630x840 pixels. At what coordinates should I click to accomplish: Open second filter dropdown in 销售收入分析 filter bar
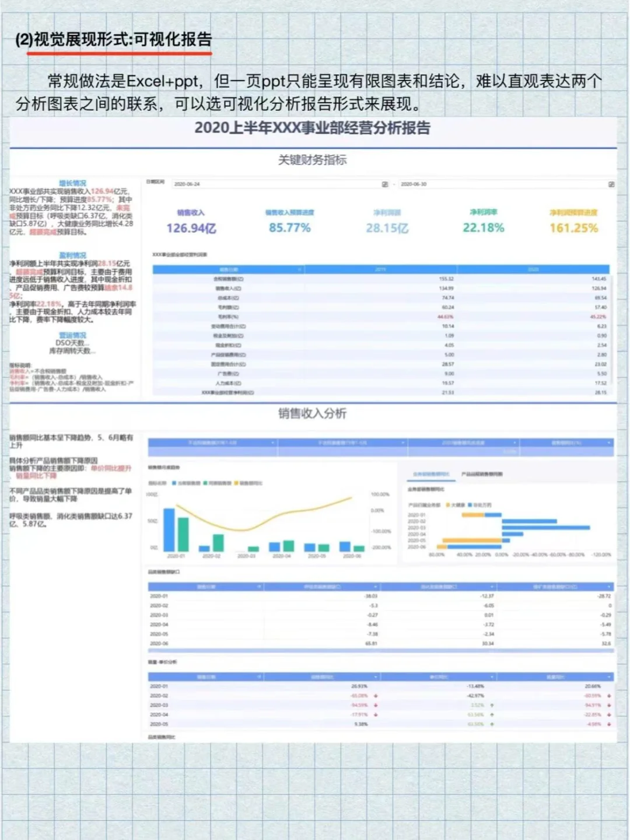pyautogui.click(x=403, y=443)
